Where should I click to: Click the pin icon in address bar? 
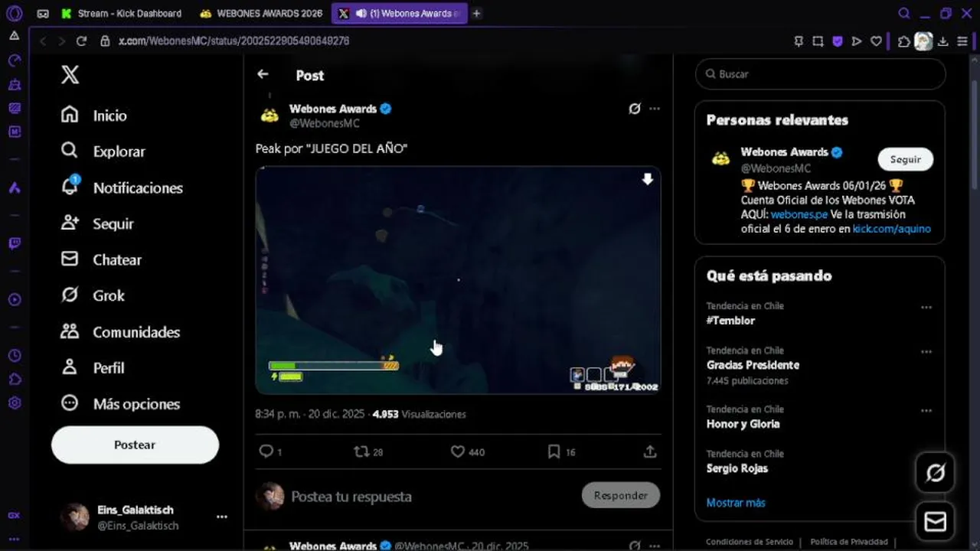[x=799, y=41]
